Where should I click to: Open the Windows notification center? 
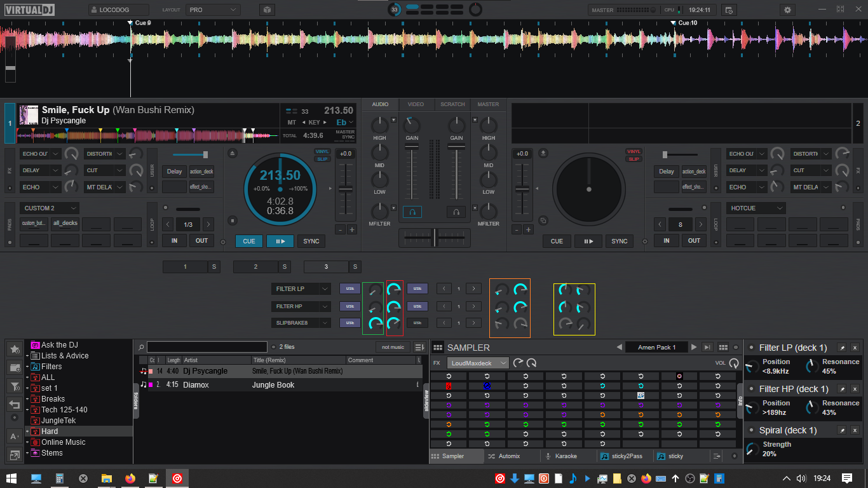point(847,478)
